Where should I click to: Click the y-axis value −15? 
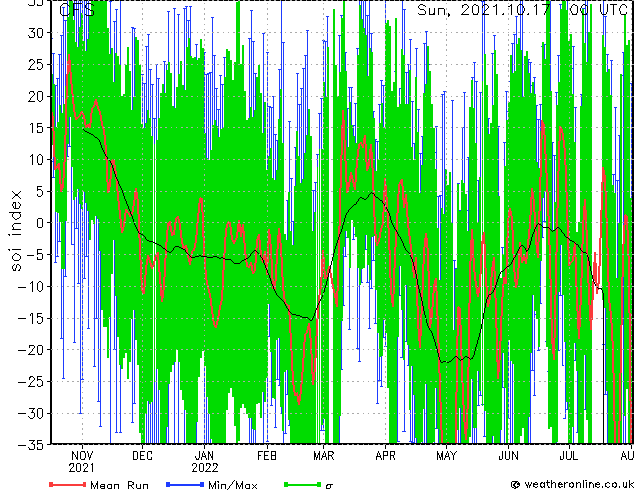point(30,318)
